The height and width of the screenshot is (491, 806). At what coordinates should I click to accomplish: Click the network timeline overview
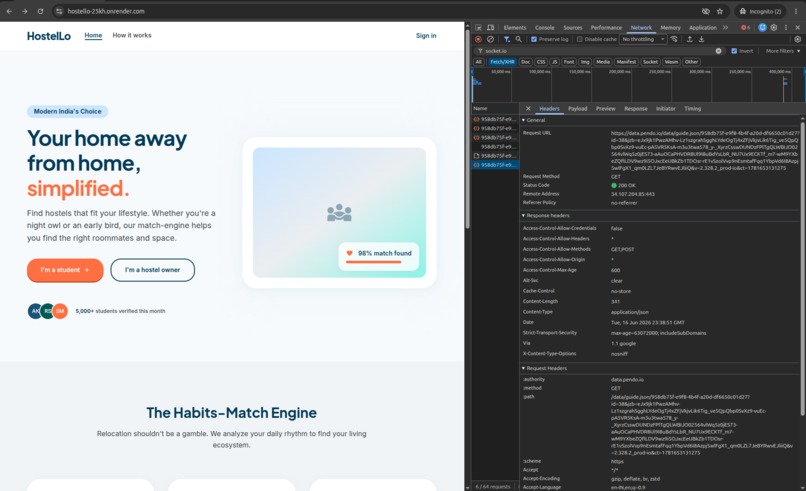[x=637, y=85]
